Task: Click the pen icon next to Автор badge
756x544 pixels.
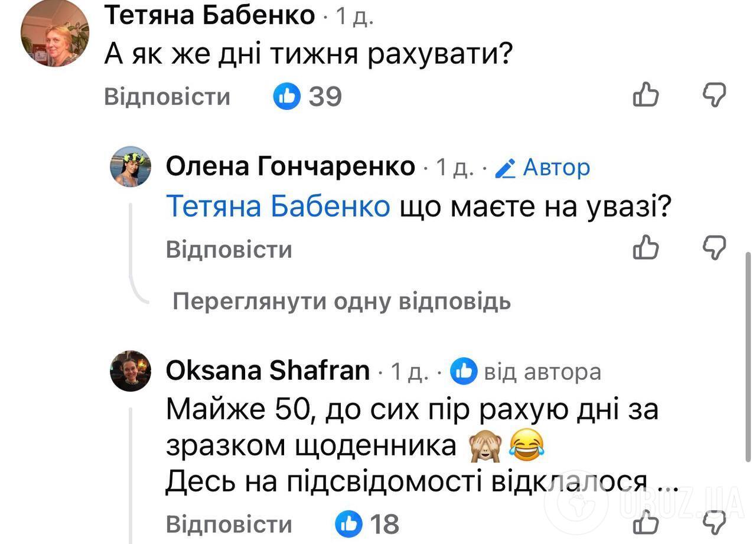Action: 505,167
